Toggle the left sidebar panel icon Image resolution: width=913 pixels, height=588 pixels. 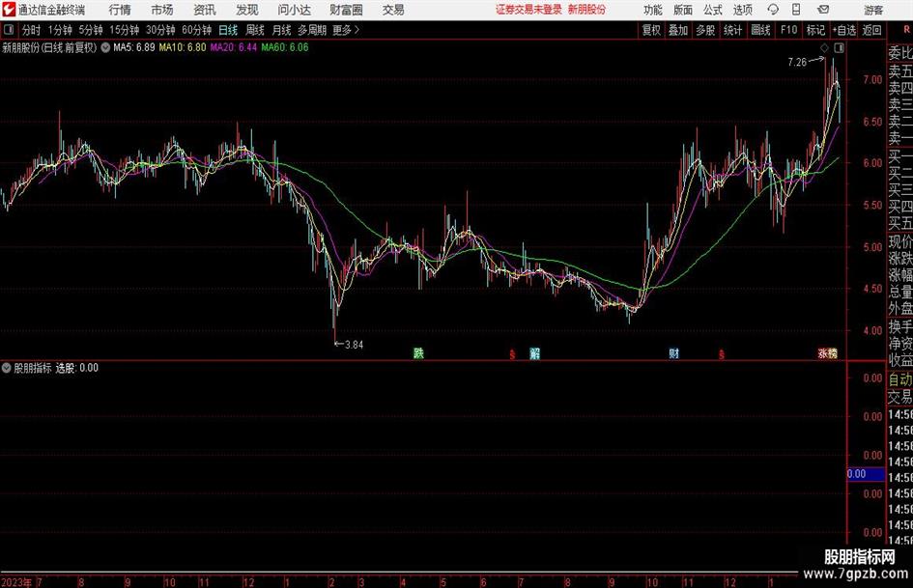coord(9,30)
